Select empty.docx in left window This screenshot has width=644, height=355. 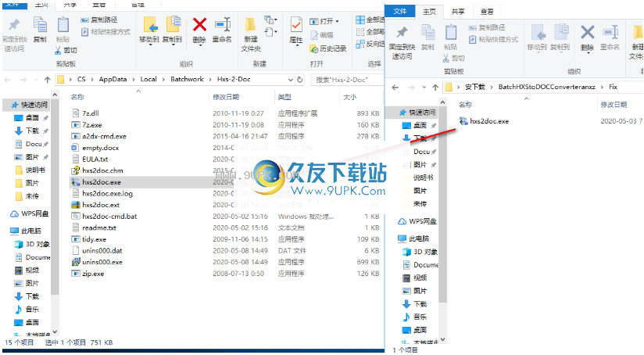coord(100,148)
